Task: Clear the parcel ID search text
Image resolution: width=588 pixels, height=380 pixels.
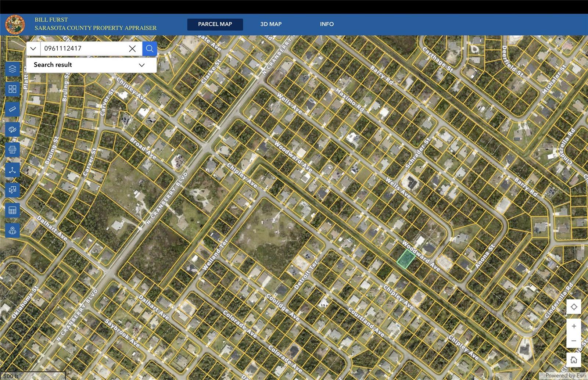Action: click(132, 49)
